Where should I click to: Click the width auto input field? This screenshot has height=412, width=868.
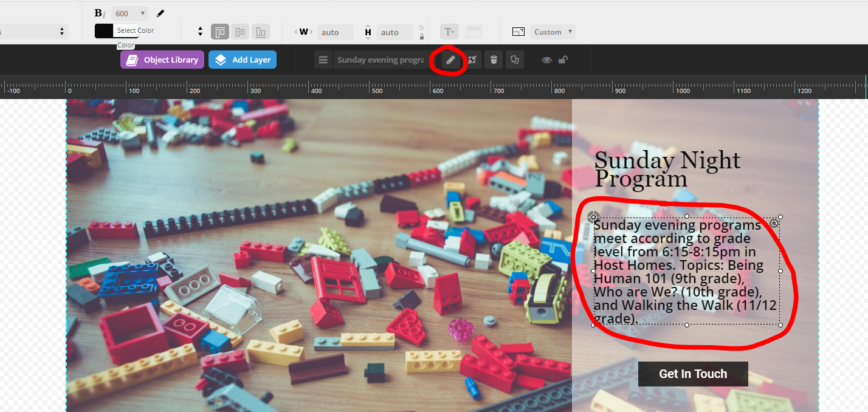tap(335, 32)
